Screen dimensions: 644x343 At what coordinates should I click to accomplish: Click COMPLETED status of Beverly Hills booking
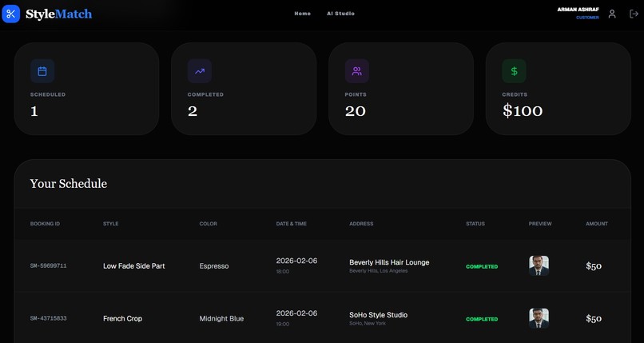coord(482,266)
